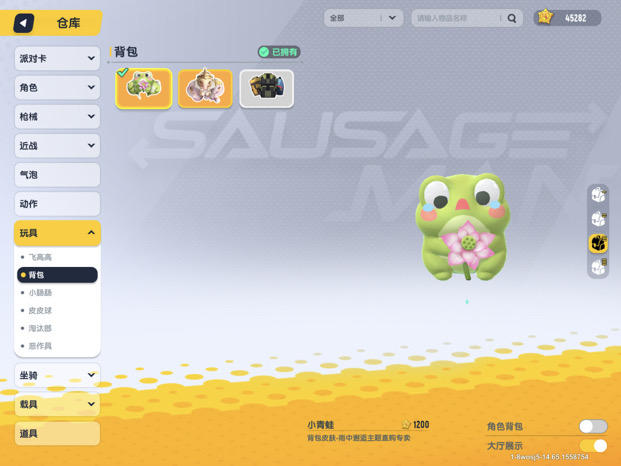Click the star coin currency icon

[545, 17]
